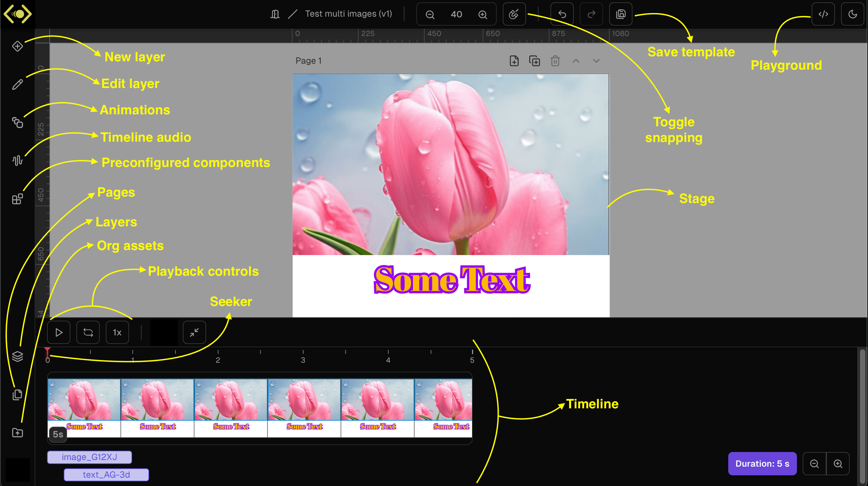Viewport: 868px width, 486px height.
Task: Select the Page 1 label
Action: coord(308,61)
